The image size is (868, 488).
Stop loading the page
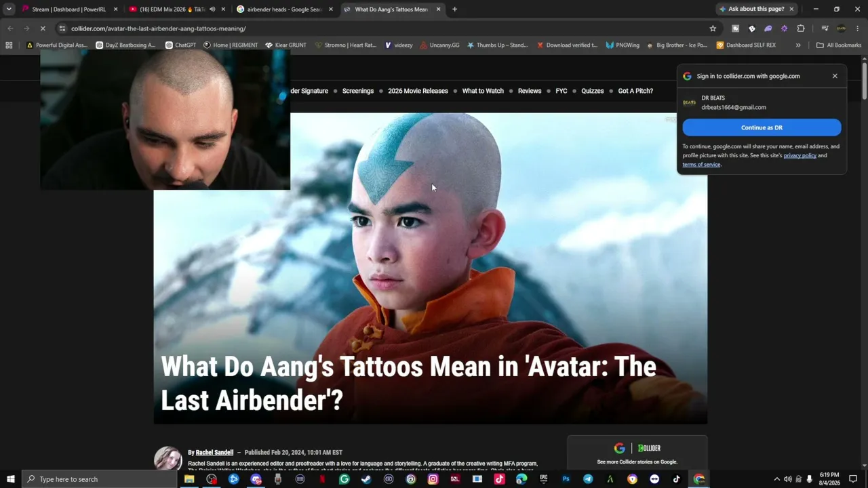click(x=42, y=28)
